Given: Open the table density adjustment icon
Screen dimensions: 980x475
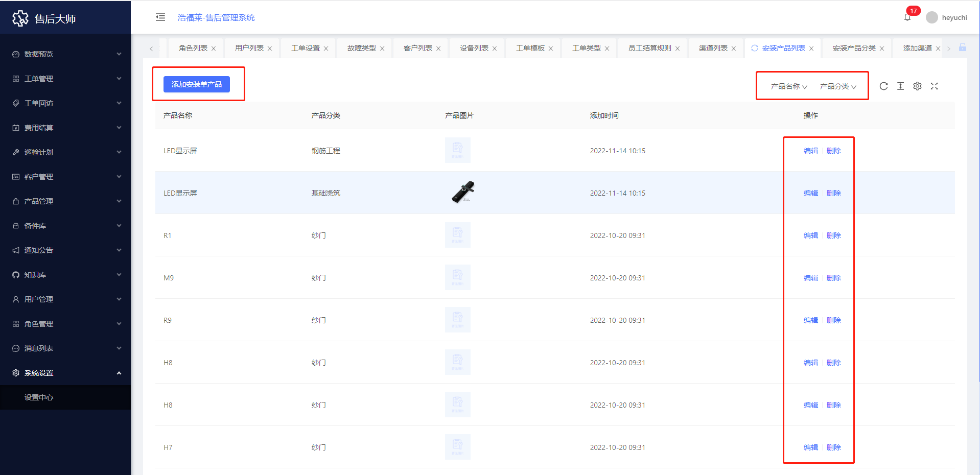Looking at the screenshot, I should tap(900, 86).
